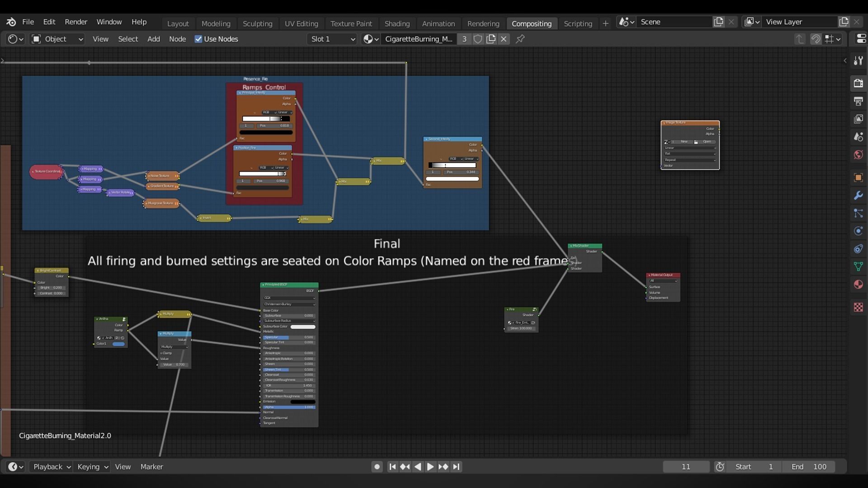
Task: Click the current frame field showing 11
Action: (x=686, y=467)
